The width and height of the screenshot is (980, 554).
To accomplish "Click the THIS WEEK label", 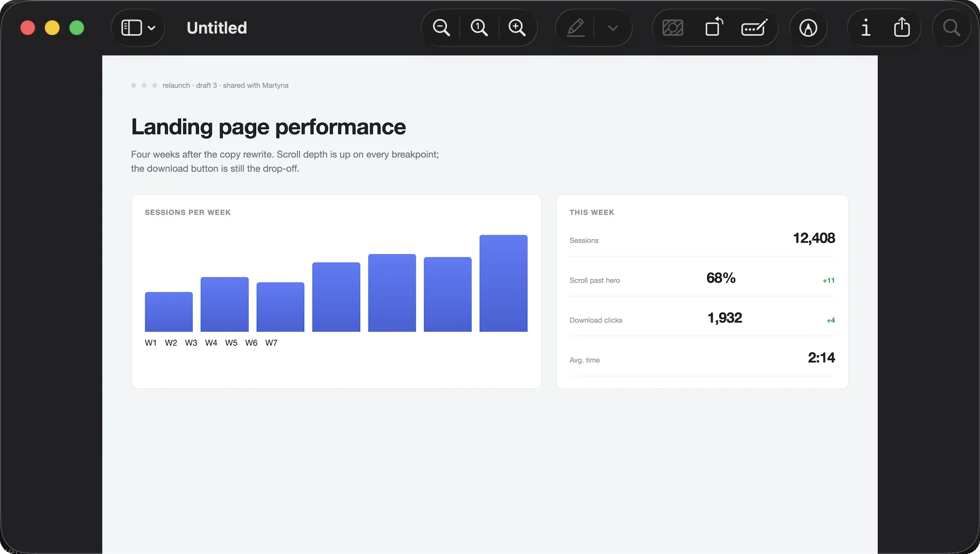I will (x=592, y=212).
